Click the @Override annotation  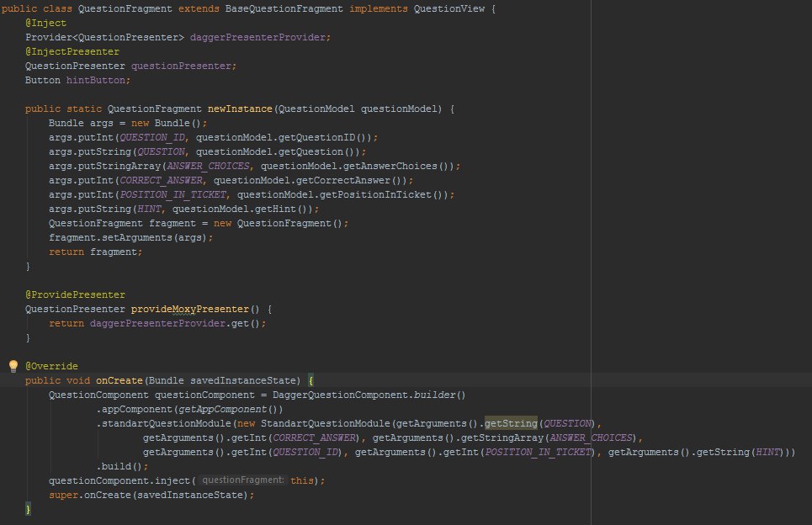coord(52,366)
